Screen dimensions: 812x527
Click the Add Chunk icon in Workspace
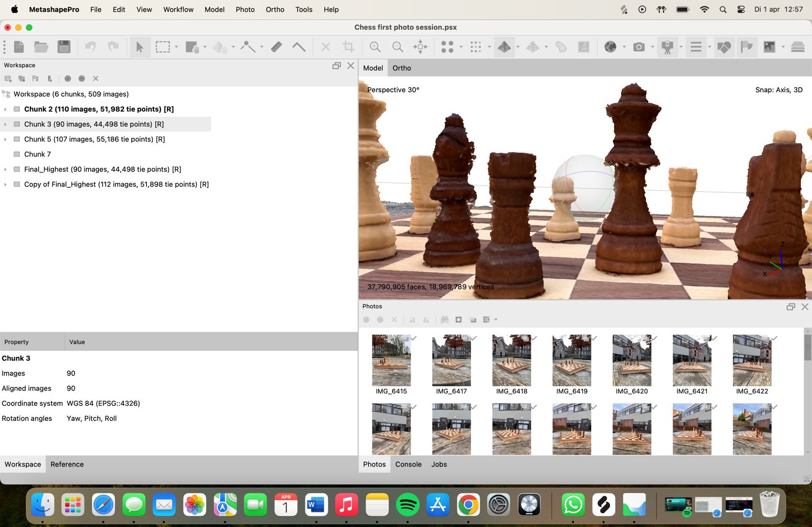pyautogui.click(x=8, y=79)
